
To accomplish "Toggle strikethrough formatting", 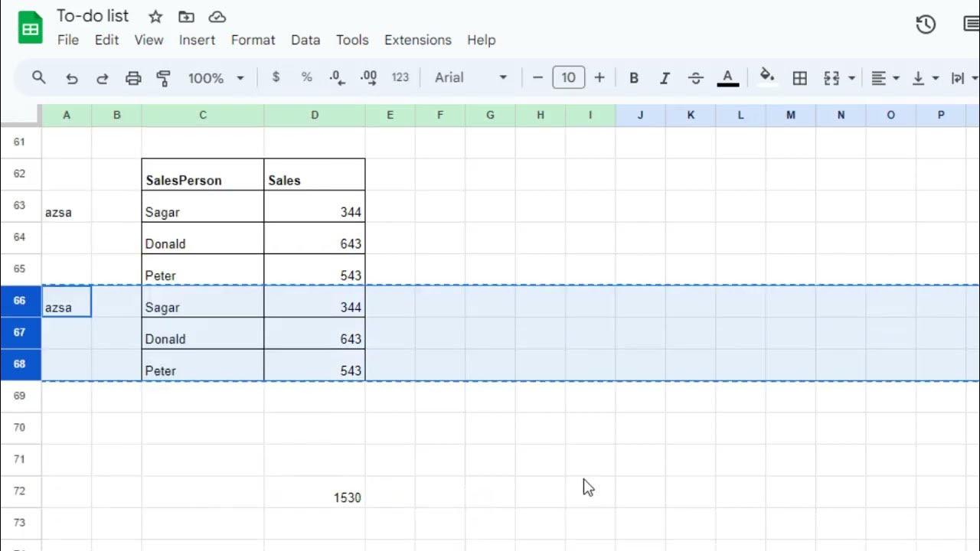I will click(x=696, y=78).
